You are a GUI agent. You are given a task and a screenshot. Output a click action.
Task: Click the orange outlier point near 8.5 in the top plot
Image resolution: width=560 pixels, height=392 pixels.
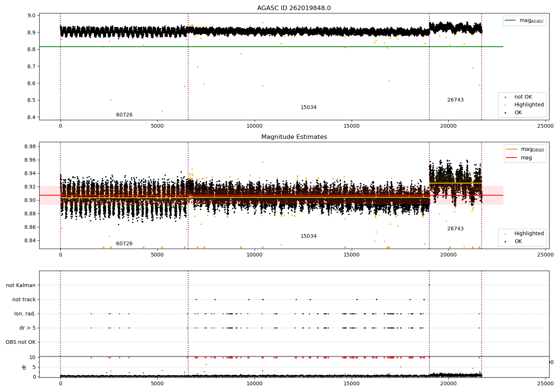(x=111, y=100)
